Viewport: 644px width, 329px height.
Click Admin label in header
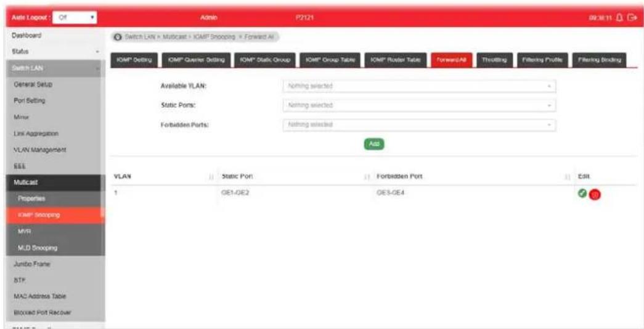[x=209, y=18]
